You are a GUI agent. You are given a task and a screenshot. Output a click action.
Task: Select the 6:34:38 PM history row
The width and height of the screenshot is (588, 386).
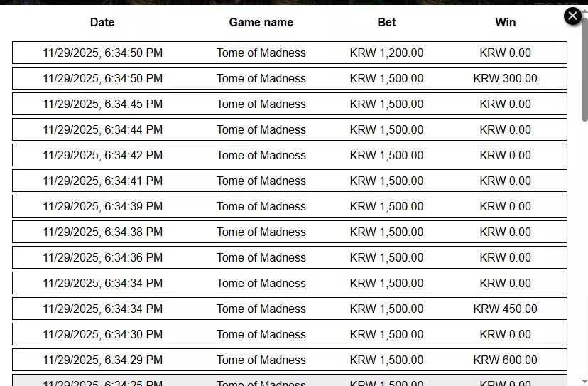point(290,232)
